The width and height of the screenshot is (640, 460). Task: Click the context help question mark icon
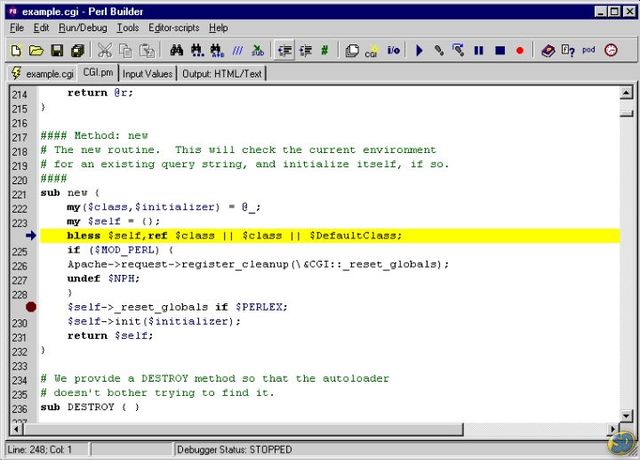click(x=568, y=51)
